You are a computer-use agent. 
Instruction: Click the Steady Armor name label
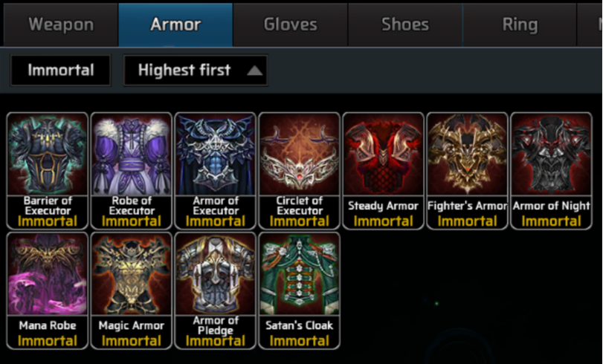click(383, 206)
